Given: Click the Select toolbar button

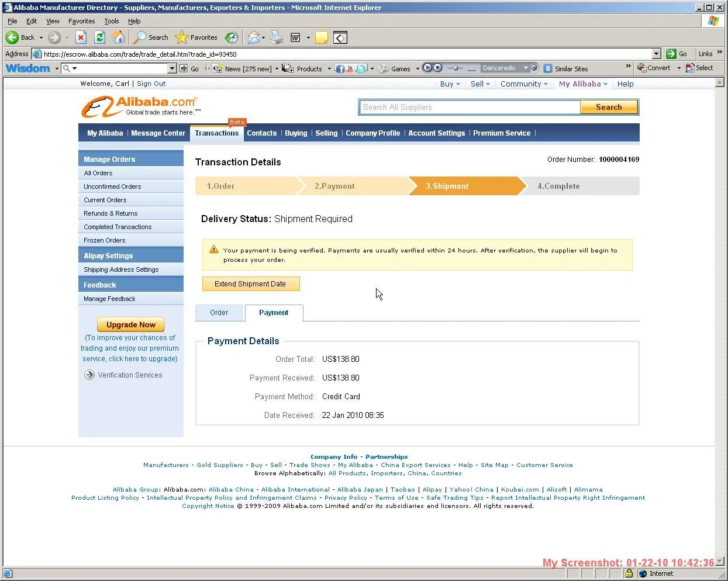Looking at the screenshot, I should click(699, 68).
